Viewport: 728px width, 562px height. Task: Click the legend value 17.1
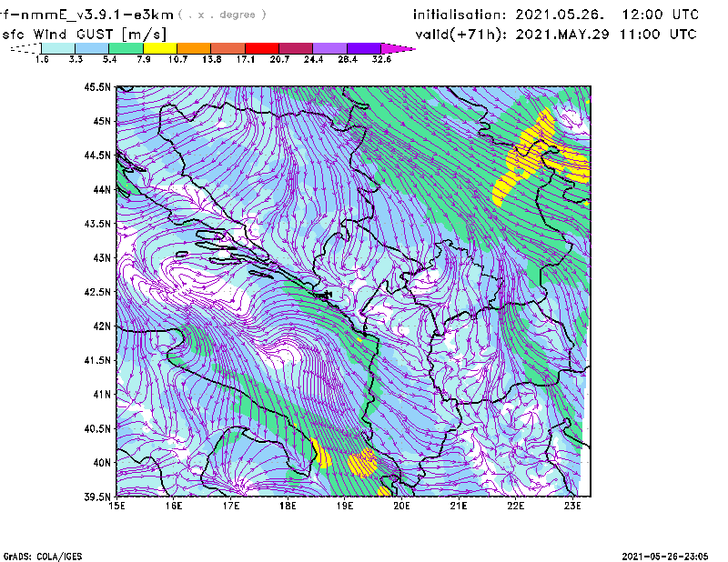point(246,59)
